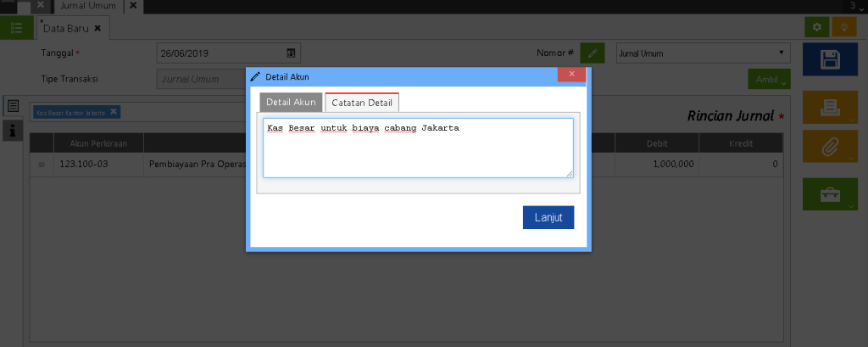Image resolution: width=868 pixels, height=347 pixels.
Task: Select the document lines icon in left sidebar
Action: pyautogui.click(x=13, y=106)
